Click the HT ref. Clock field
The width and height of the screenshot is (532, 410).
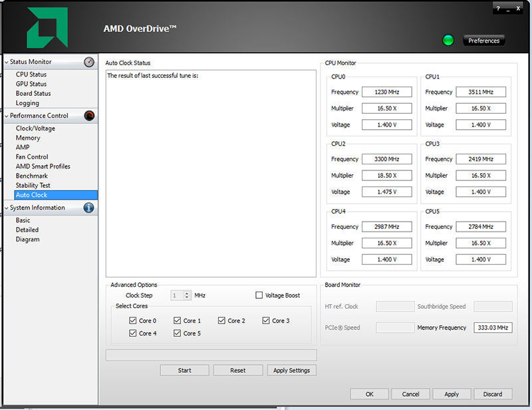(x=395, y=306)
